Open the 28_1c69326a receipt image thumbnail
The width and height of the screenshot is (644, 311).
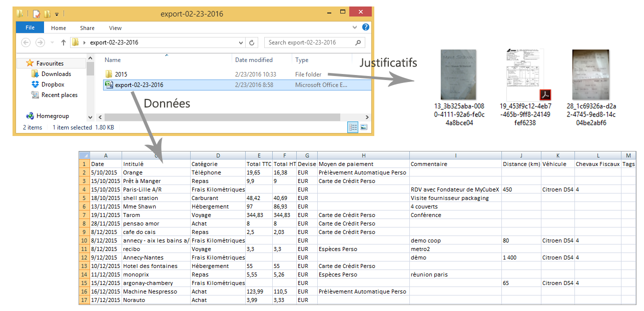click(x=591, y=74)
